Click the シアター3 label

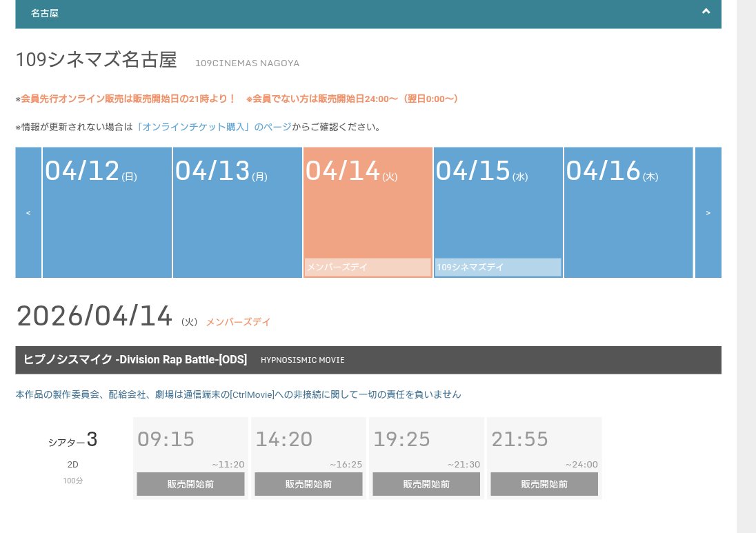click(x=73, y=439)
